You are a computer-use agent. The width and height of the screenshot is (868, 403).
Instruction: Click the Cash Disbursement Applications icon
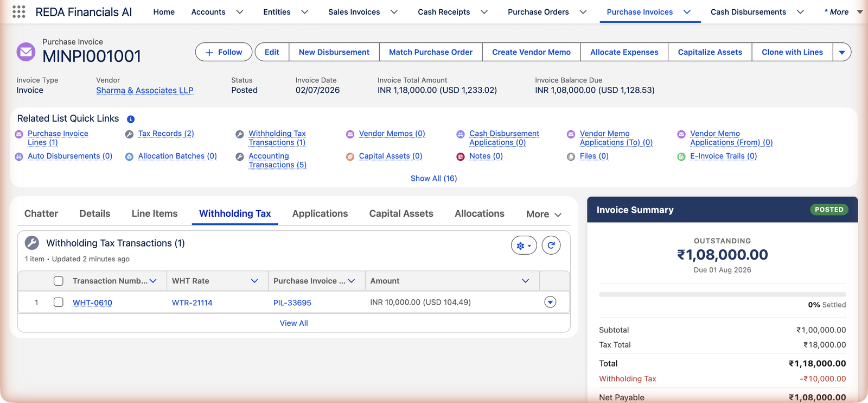(x=461, y=134)
